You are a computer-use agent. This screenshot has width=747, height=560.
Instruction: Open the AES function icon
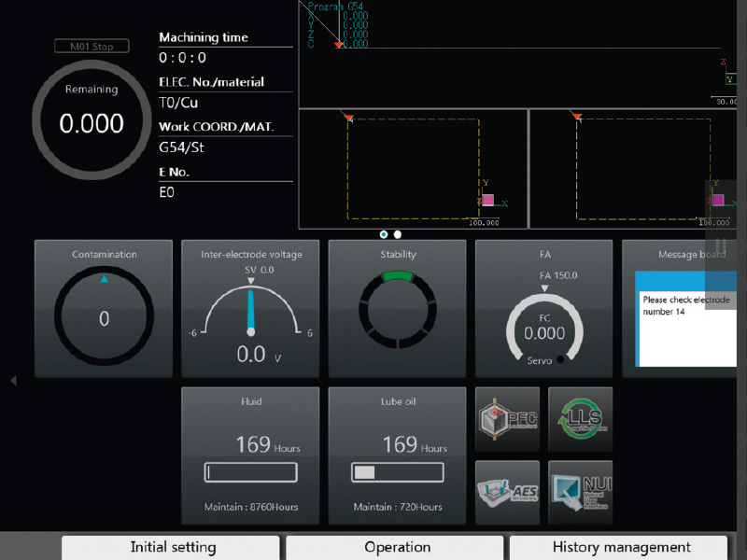507,493
